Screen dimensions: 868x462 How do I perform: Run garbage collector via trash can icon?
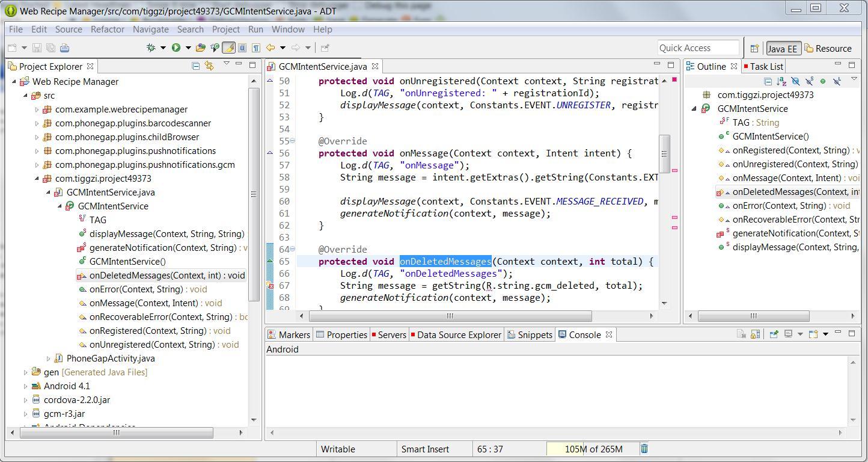click(x=644, y=449)
